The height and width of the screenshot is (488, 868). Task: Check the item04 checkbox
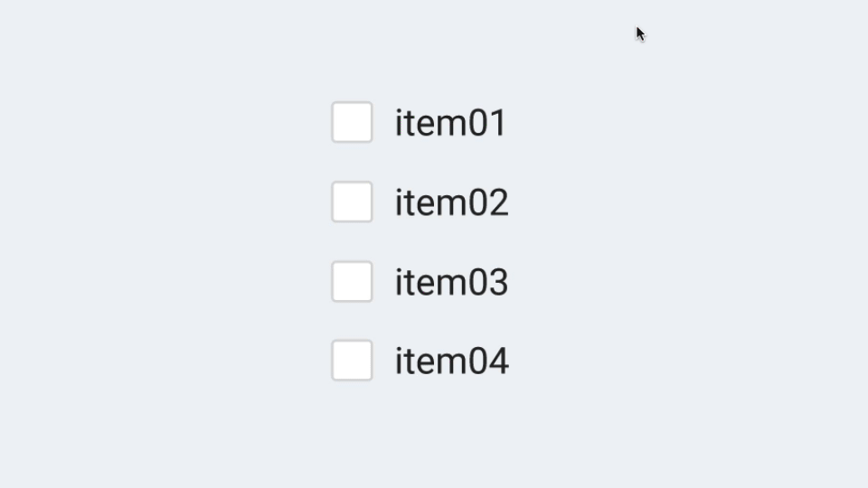[x=352, y=361]
